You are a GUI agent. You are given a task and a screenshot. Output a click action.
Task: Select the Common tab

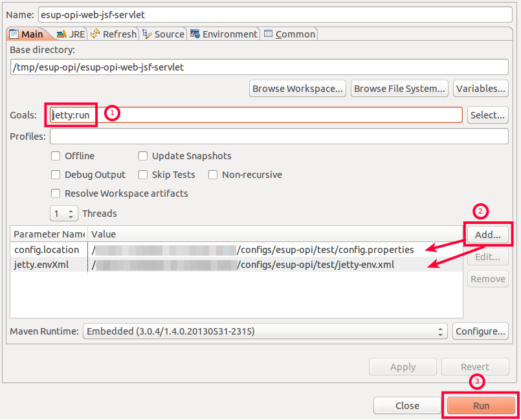[289, 34]
